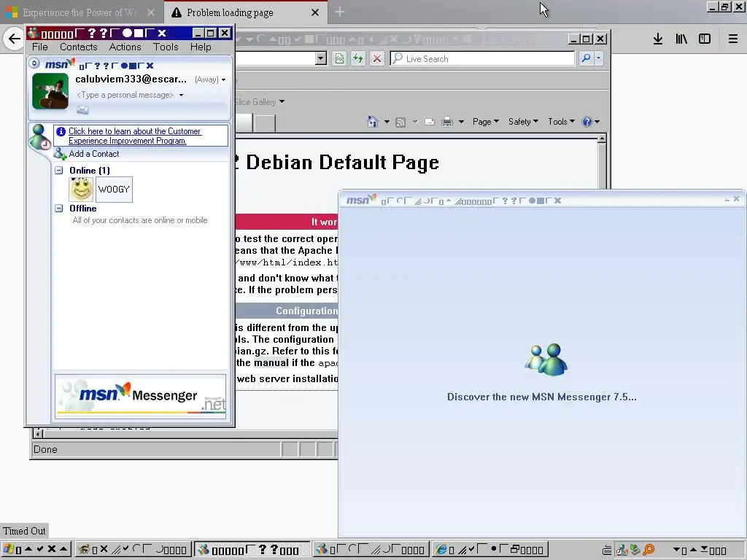The width and height of the screenshot is (747, 560).
Task: Select the WOOGY contact
Action: coord(114,190)
